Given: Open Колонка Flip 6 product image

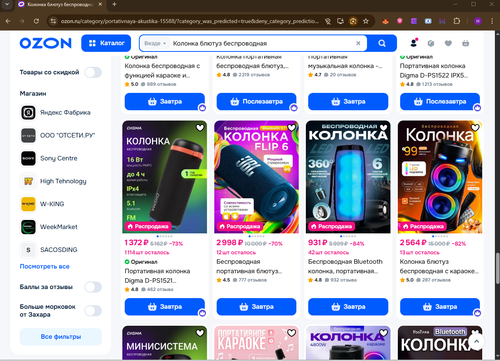Looking at the screenshot, I should 256,177.
